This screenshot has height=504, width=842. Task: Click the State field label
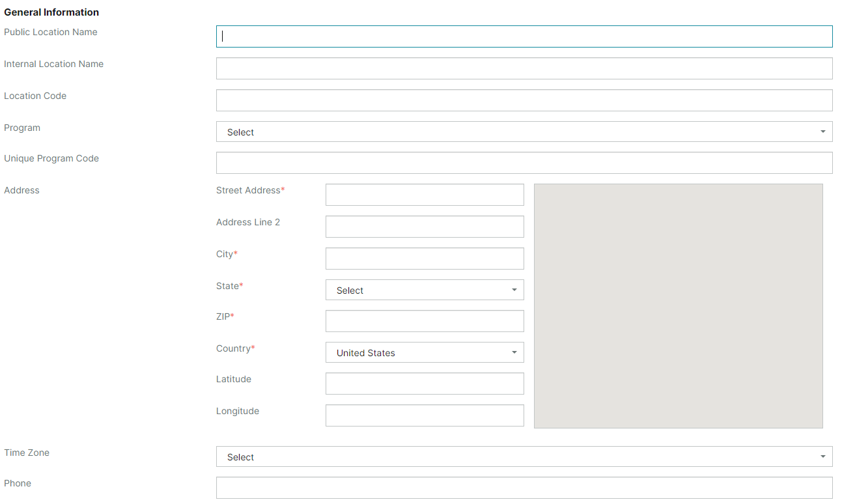[230, 286]
